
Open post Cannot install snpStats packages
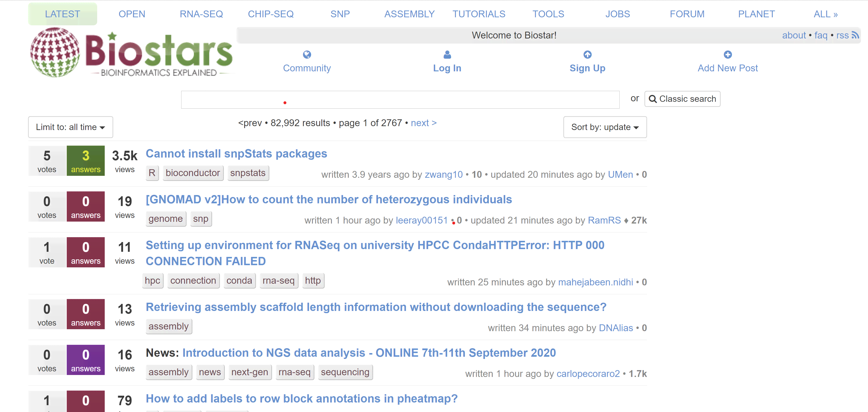point(236,154)
